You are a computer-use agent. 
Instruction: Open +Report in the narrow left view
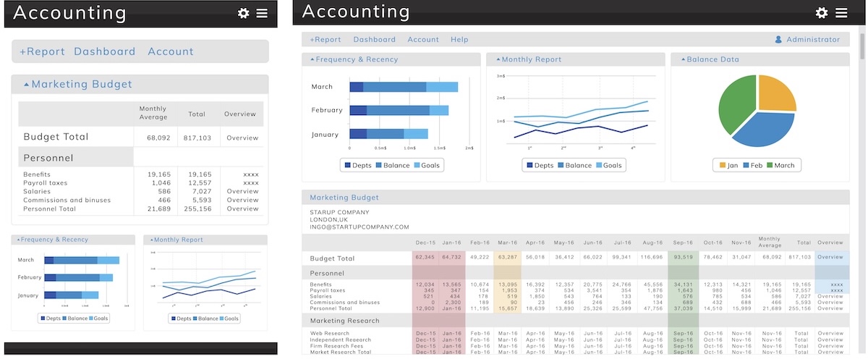(x=42, y=51)
